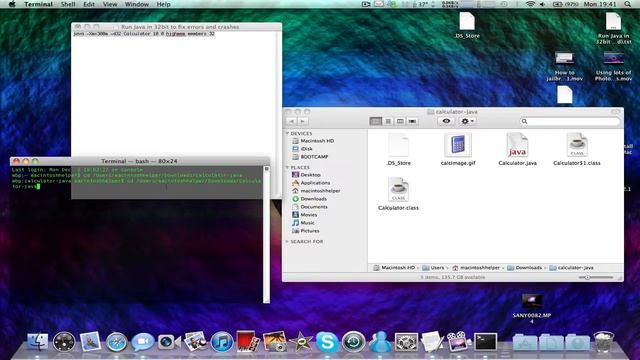The image size is (640, 360).
Task: Open macintoshhelper home in sidebar
Action: [x=316, y=191]
